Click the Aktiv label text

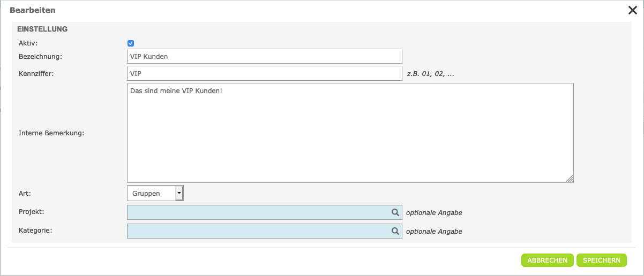coord(28,43)
